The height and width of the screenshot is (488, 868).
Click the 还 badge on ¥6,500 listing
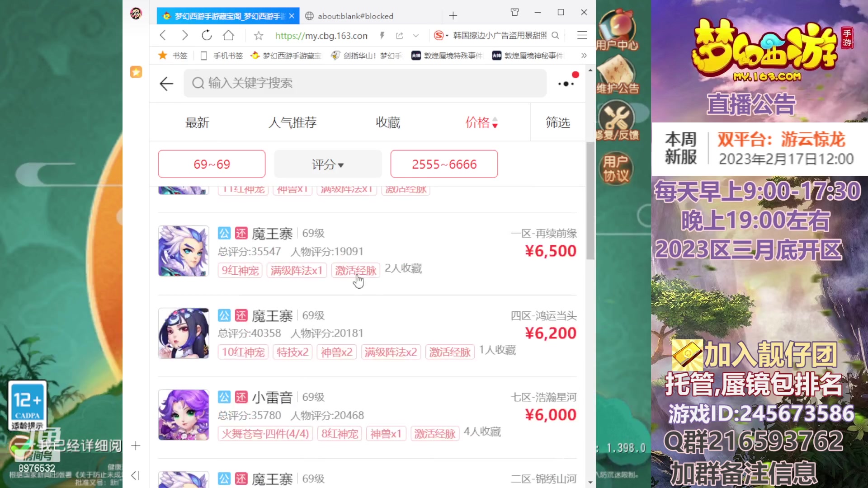pos(241,234)
